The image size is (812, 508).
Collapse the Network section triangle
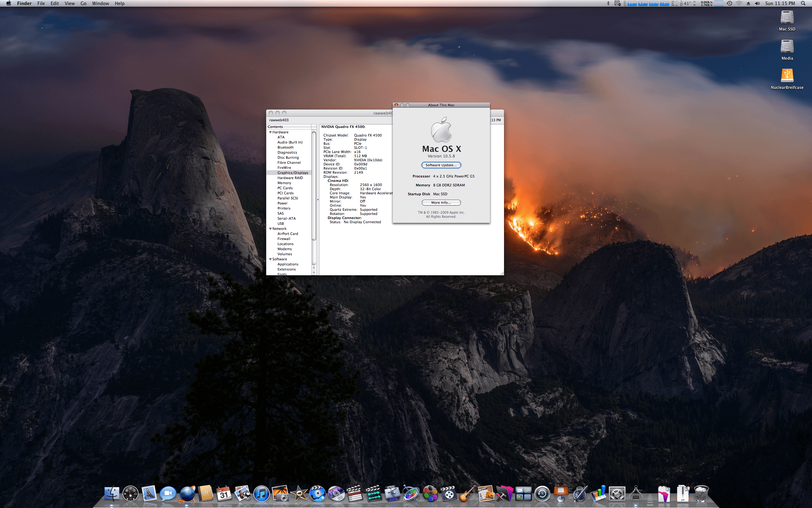coord(270,229)
